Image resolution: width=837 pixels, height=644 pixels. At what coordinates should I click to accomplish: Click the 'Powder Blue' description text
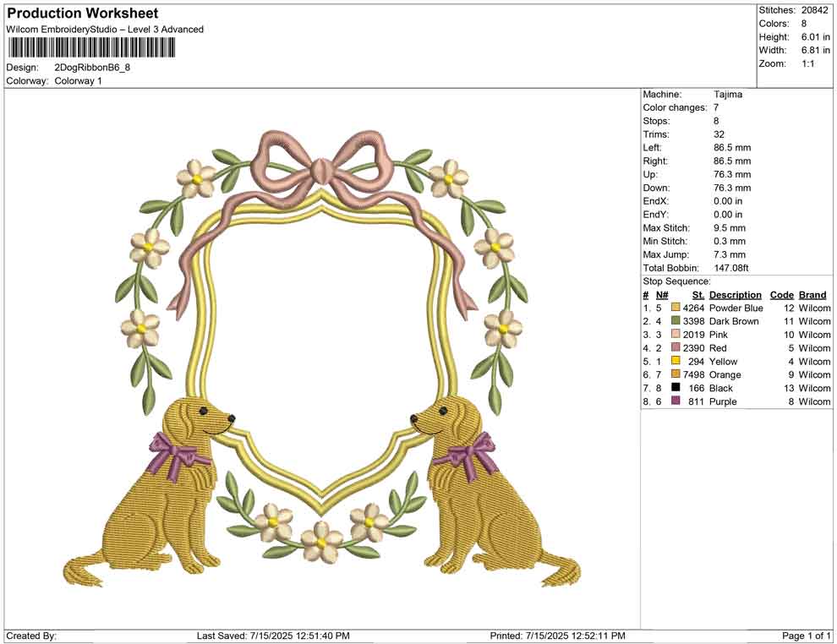pyautogui.click(x=736, y=308)
